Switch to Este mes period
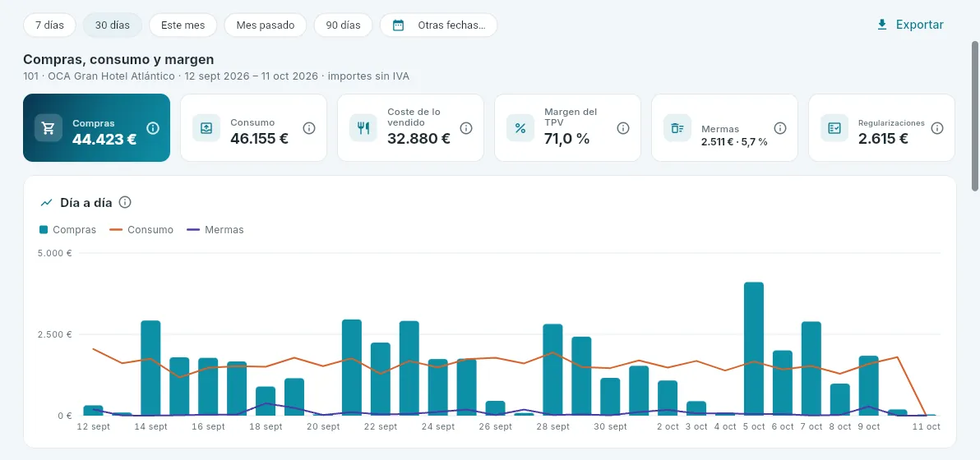This screenshot has height=460, width=980. tap(183, 25)
